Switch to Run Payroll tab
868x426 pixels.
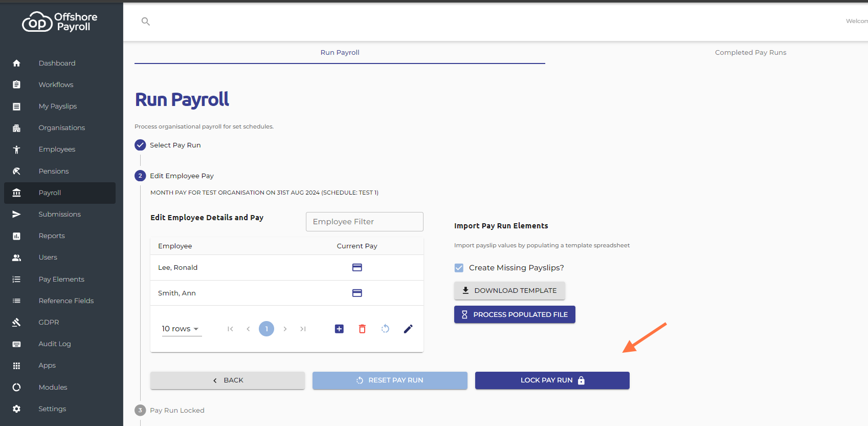tap(340, 52)
